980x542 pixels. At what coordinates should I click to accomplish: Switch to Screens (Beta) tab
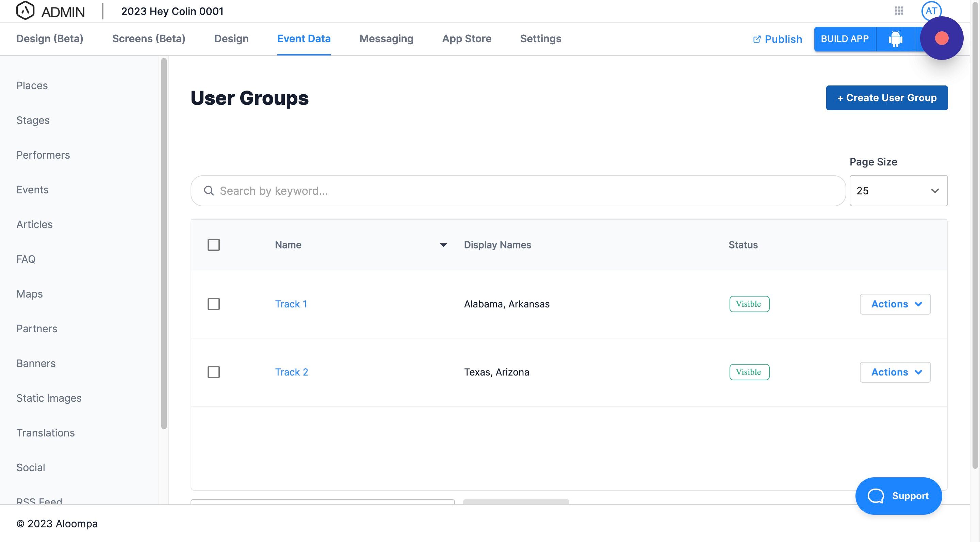pos(149,39)
